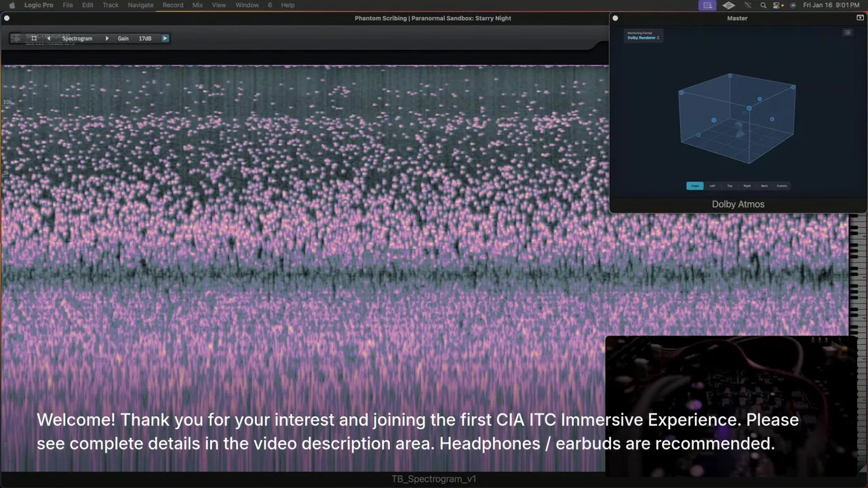Select the Custom view tab
The image size is (868, 488).
782,186
